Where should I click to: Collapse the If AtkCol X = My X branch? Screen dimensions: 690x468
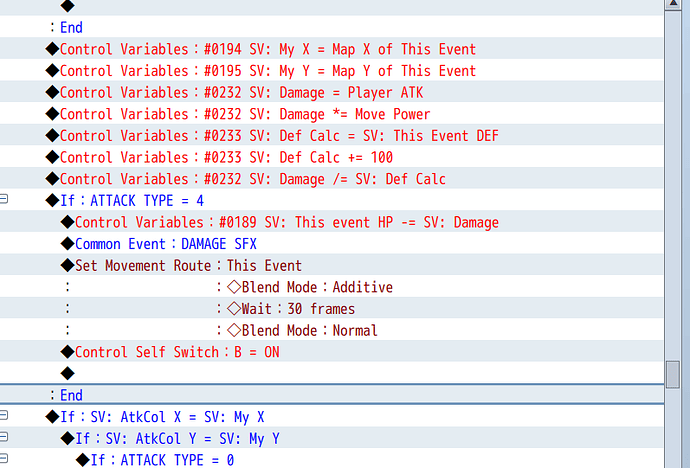4,415
